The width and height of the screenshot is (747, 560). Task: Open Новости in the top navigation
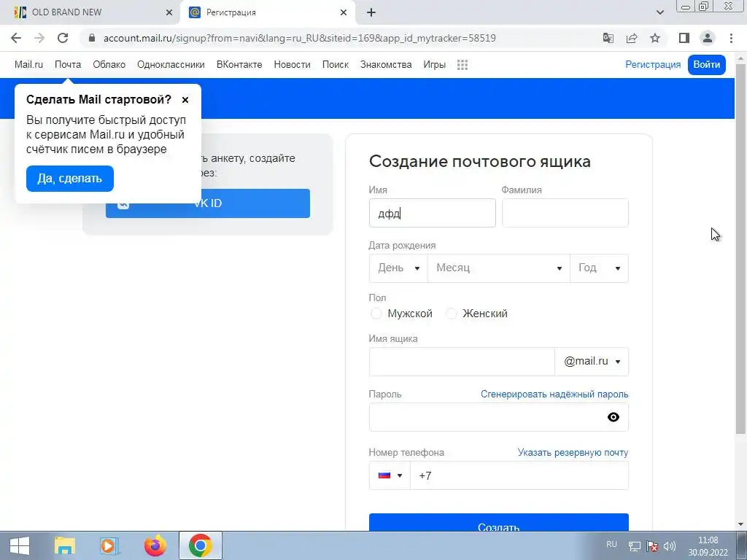[292, 64]
